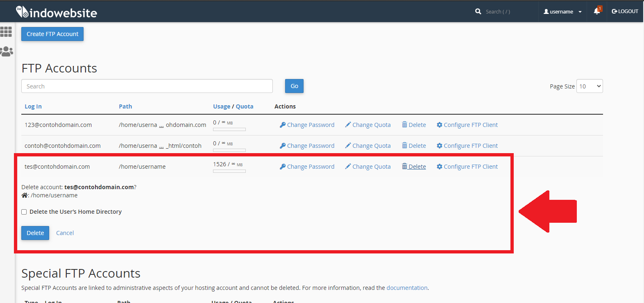Viewport: 644px width, 303px height.
Task: Click the usage bar for tes@contohdomain.com
Action: (x=229, y=171)
